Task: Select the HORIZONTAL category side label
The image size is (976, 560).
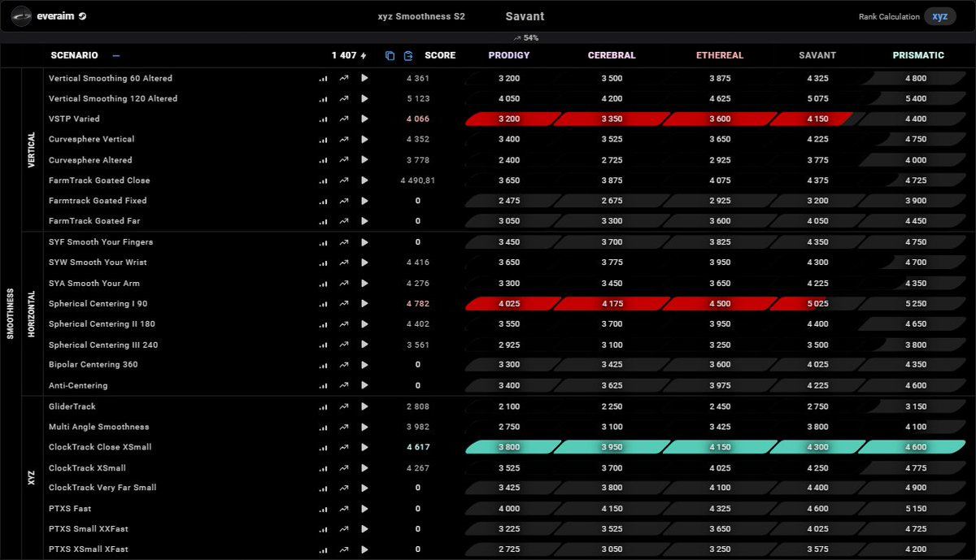Action: pyautogui.click(x=32, y=314)
